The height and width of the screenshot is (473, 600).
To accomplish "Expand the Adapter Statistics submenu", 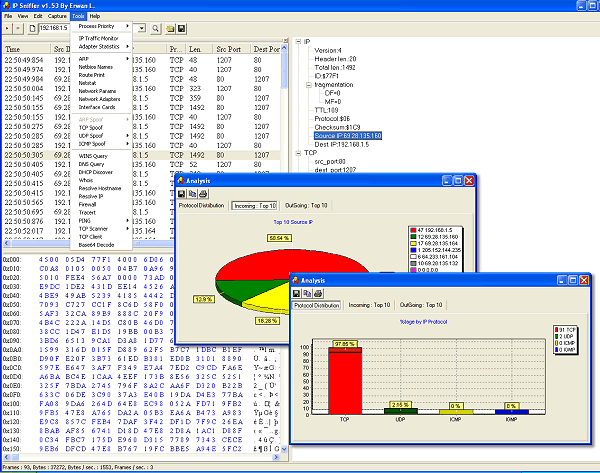I will [x=101, y=47].
